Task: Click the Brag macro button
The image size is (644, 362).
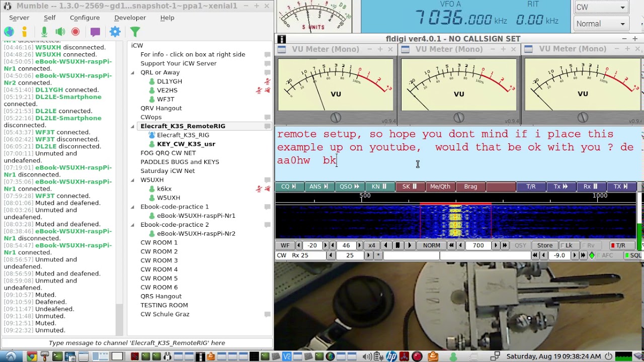Action: pyautogui.click(x=470, y=187)
